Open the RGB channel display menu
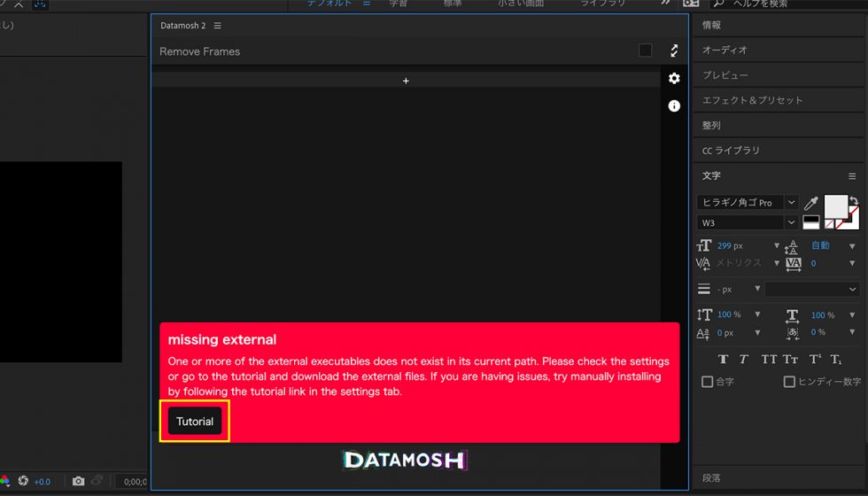 pyautogui.click(x=4, y=480)
